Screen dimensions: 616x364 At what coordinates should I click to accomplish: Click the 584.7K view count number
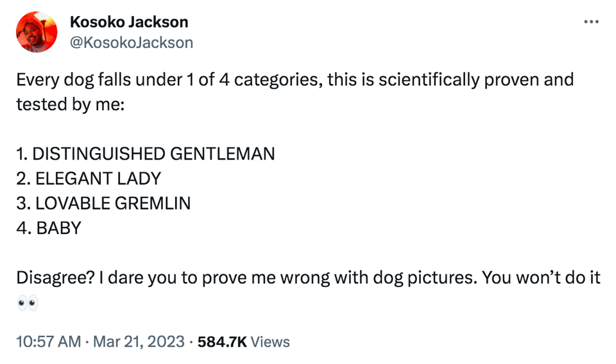[222, 342]
